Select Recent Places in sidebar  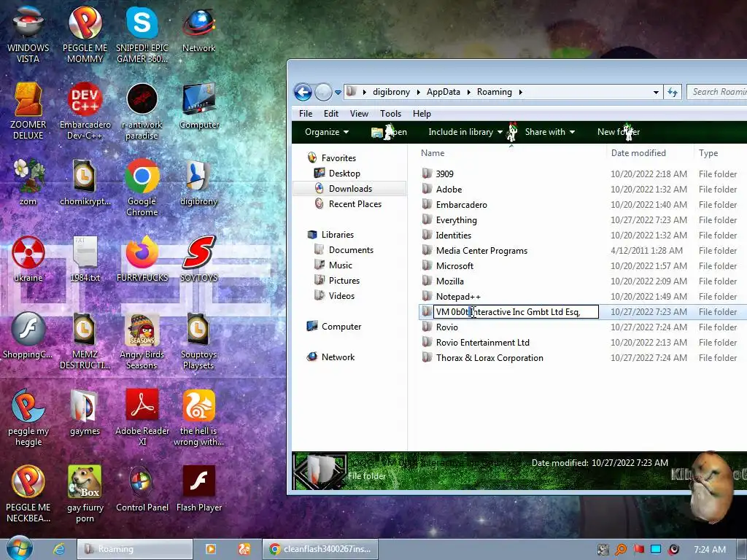coord(355,204)
